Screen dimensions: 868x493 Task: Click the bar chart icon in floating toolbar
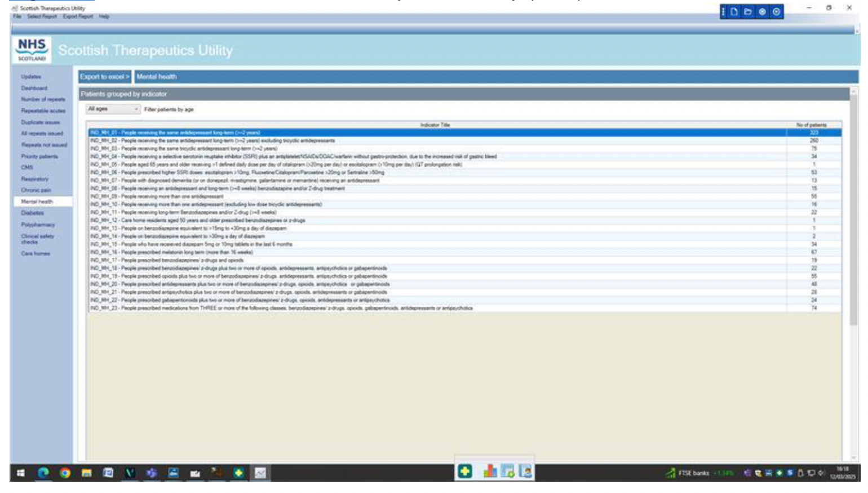(490, 471)
